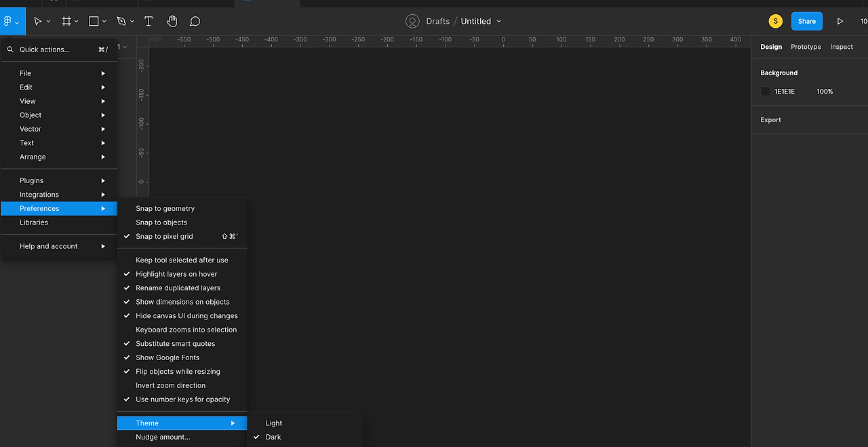Click Drafts breadcrumb link
The image size is (868, 447).
click(x=438, y=21)
